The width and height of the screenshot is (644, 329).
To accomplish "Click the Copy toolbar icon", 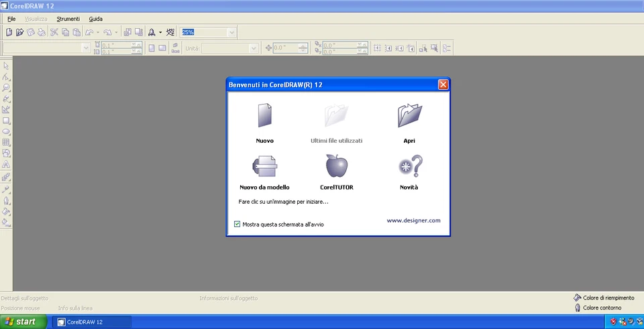I will (65, 32).
